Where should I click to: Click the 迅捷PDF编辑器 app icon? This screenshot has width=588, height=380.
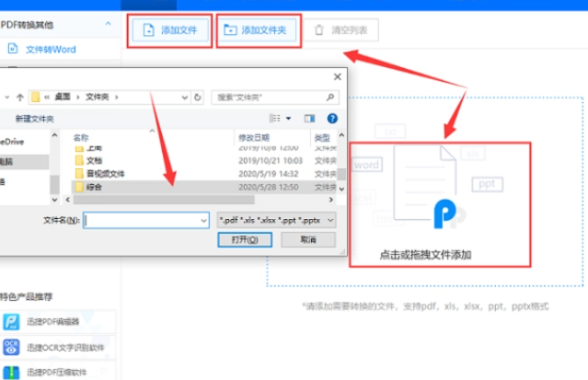(x=11, y=322)
